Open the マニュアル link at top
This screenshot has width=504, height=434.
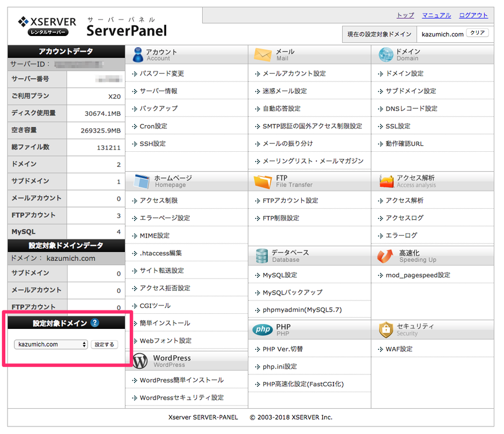click(436, 16)
